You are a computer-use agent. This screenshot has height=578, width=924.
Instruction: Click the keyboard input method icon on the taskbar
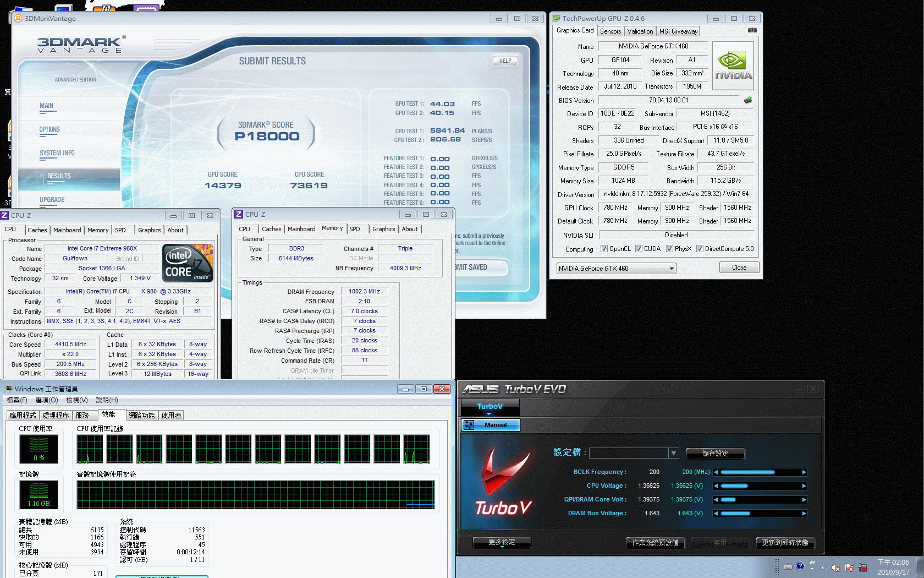click(x=788, y=566)
